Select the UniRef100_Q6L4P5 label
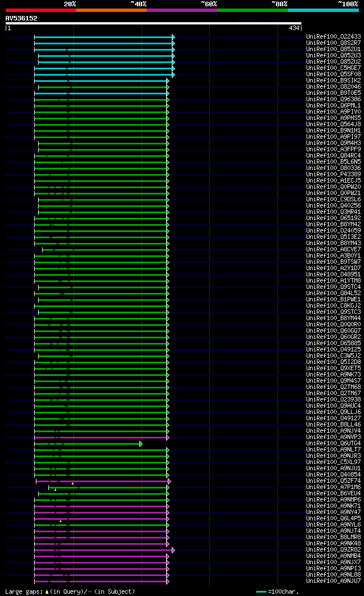This screenshot has width=364, height=596. (x=333, y=519)
